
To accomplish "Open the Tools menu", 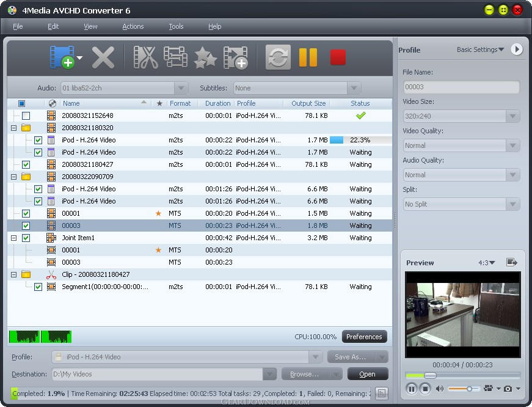I will [x=176, y=26].
